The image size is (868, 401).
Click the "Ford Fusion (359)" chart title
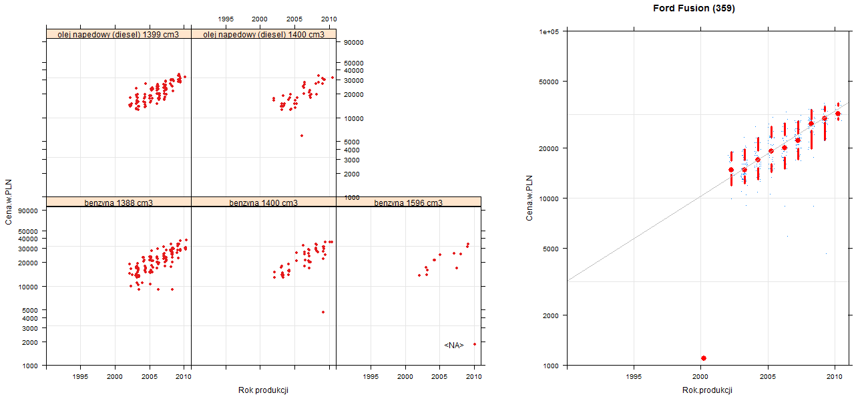(x=694, y=9)
